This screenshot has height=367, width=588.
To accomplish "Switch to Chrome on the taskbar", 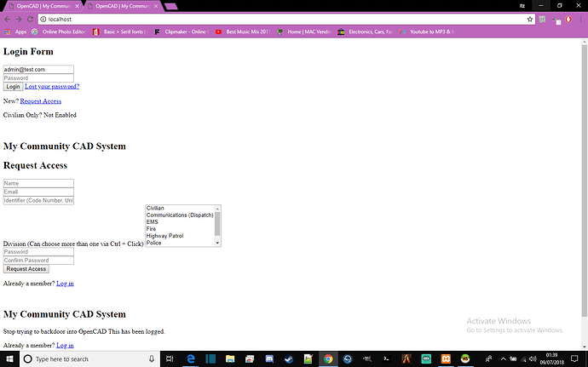I will tap(328, 359).
